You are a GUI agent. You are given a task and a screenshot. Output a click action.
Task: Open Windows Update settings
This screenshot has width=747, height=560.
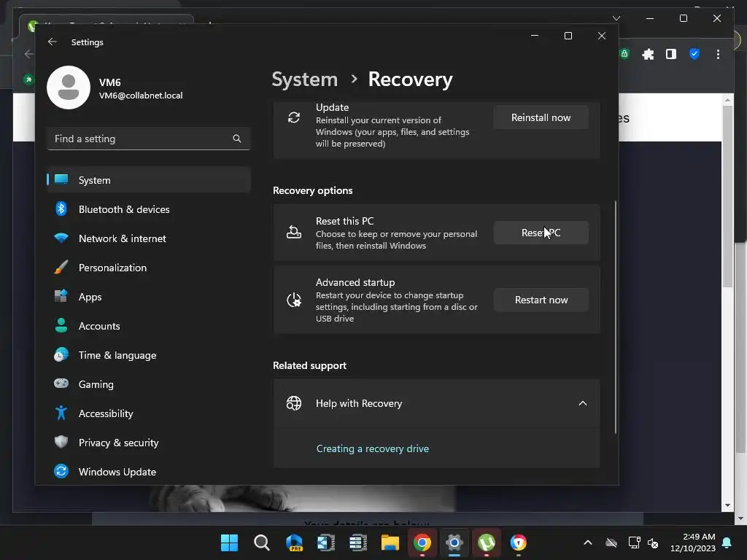pyautogui.click(x=149, y=472)
